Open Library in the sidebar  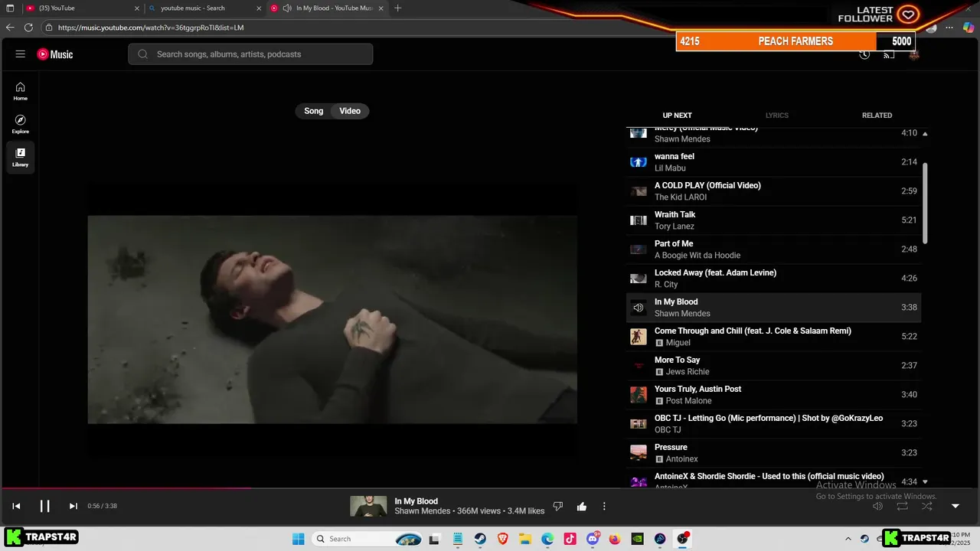coord(21,157)
